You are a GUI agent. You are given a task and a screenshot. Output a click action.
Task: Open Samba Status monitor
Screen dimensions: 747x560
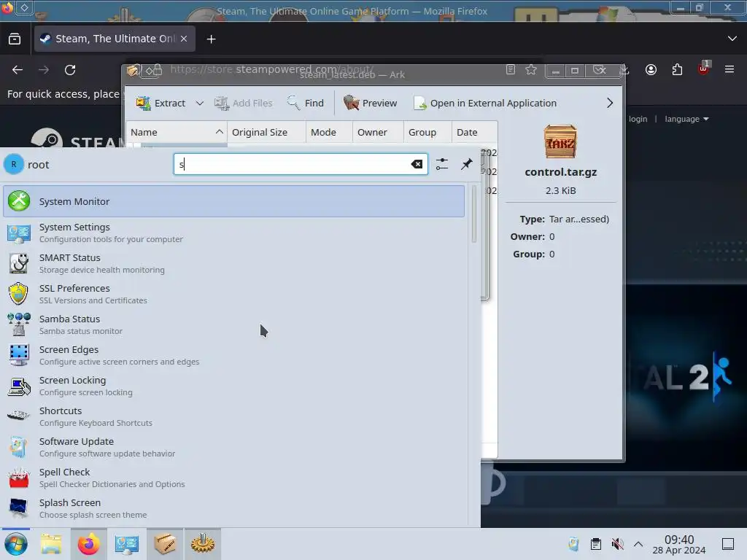pos(233,324)
